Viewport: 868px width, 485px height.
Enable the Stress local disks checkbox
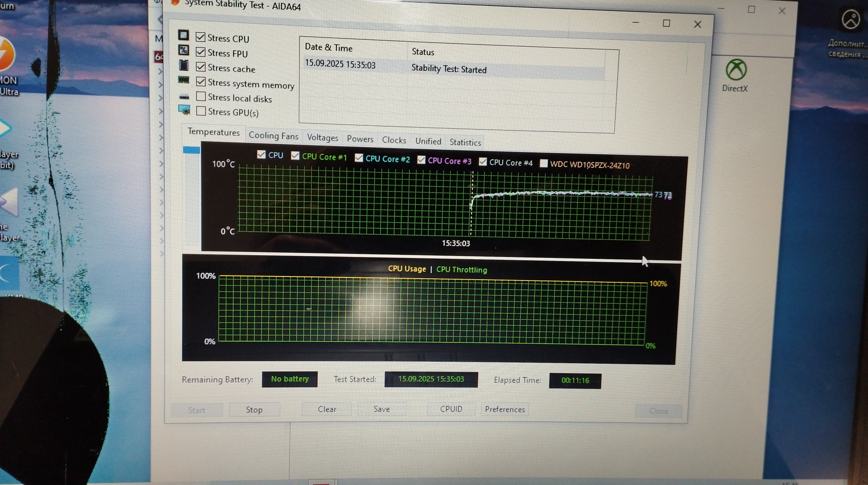click(201, 97)
